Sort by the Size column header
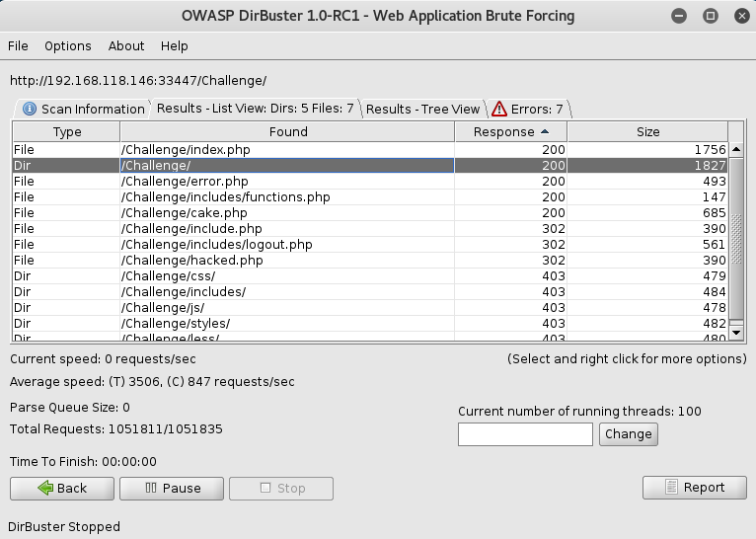The height and width of the screenshot is (539, 756). [647, 131]
